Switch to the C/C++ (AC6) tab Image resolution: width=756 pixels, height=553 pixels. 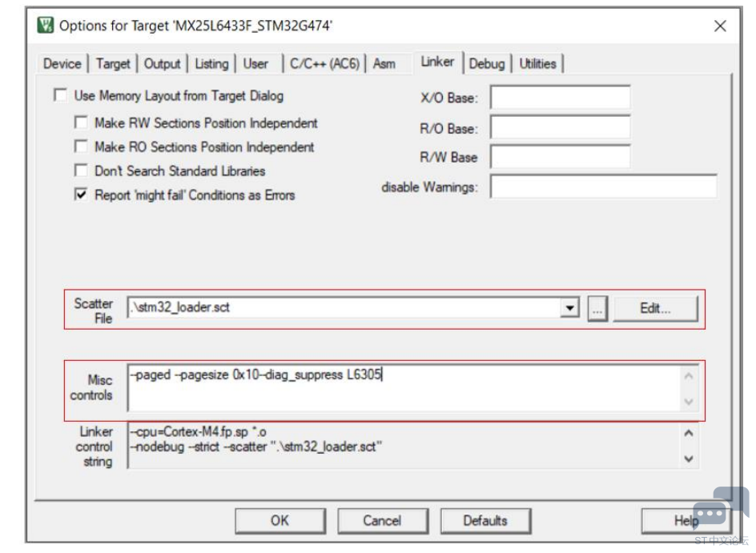[x=324, y=63]
